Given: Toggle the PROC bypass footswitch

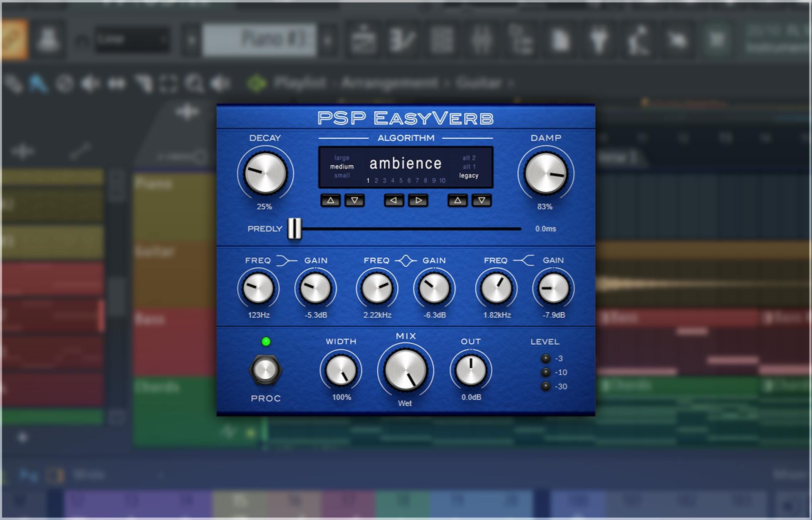Looking at the screenshot, I should pos(265,370).
